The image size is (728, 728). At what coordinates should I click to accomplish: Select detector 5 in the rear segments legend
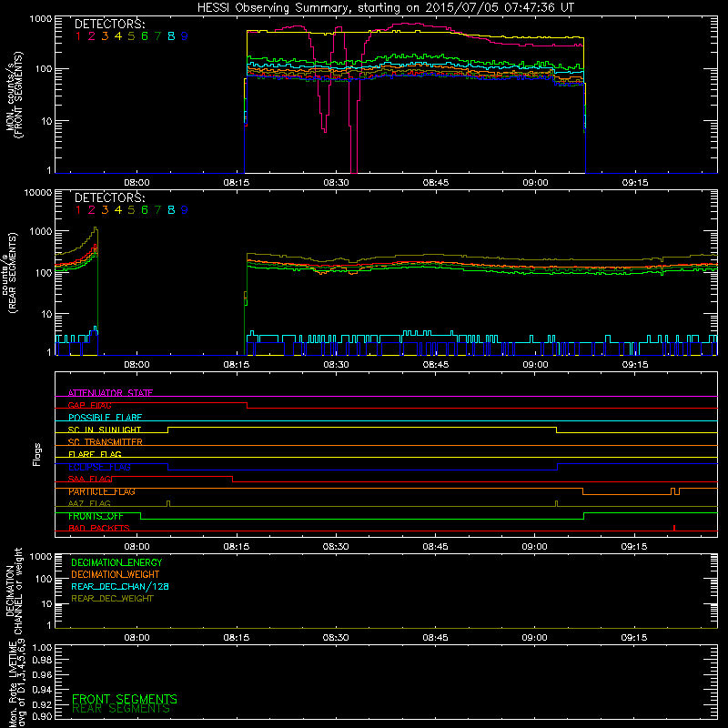click(131, 210)
